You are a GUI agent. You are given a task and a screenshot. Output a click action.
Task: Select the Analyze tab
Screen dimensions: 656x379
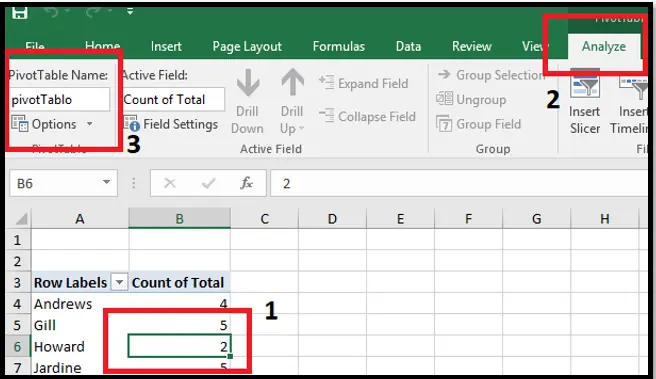(x=604, y=46)
